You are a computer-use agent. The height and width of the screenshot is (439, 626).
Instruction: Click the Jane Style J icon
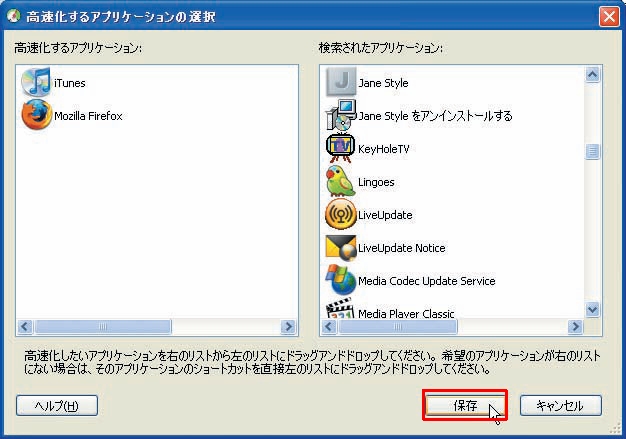341,82
